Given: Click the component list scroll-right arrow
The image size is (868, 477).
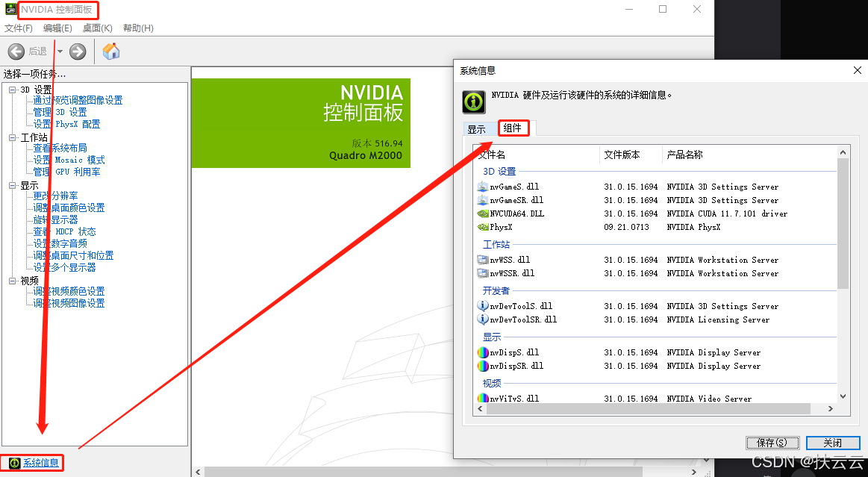Looking at the screenshot, I should point(831,409).
